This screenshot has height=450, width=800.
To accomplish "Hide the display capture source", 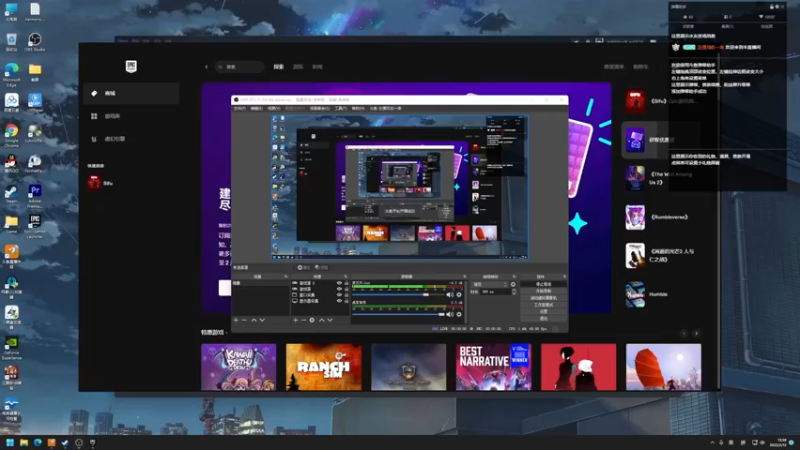I will [339, 301].
